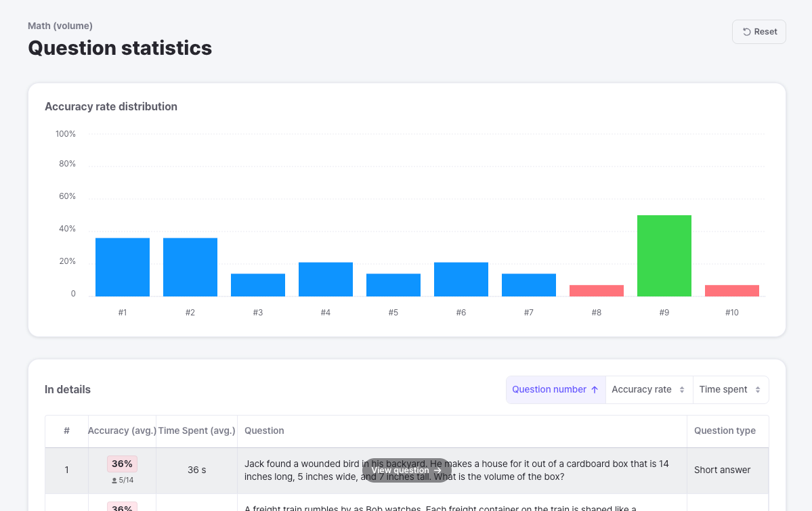Select the green bar for question #9

click(x=664, y=256)
